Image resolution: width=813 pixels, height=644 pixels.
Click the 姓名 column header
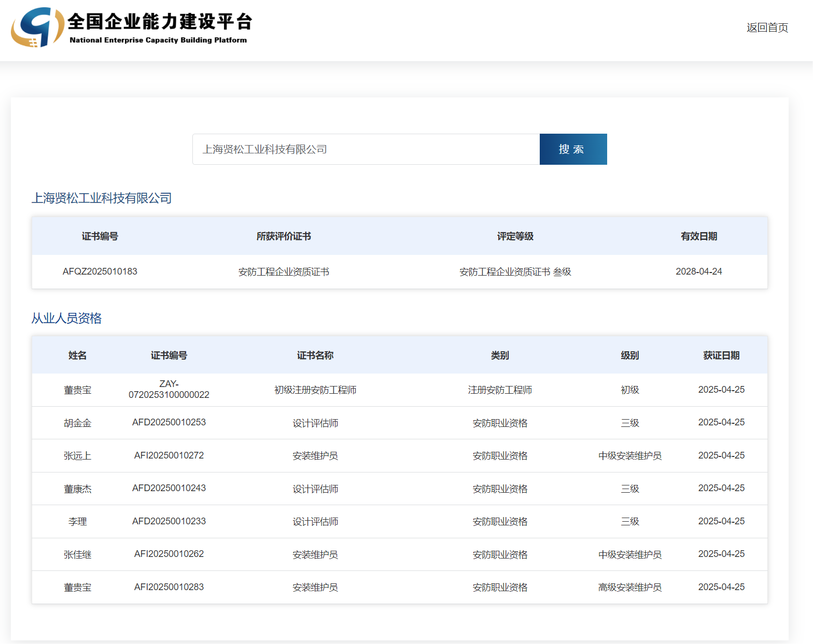tap(77, 355)
